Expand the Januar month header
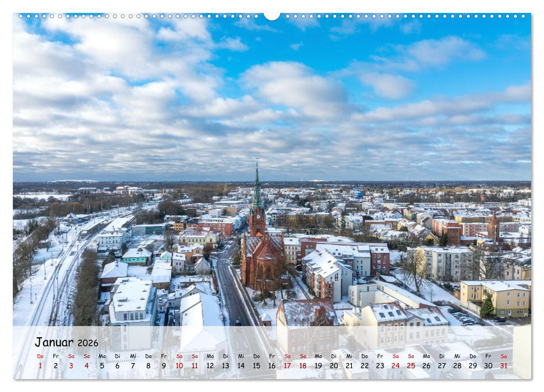544x392 pixels. pyautogui.click(x=55, y=341)
